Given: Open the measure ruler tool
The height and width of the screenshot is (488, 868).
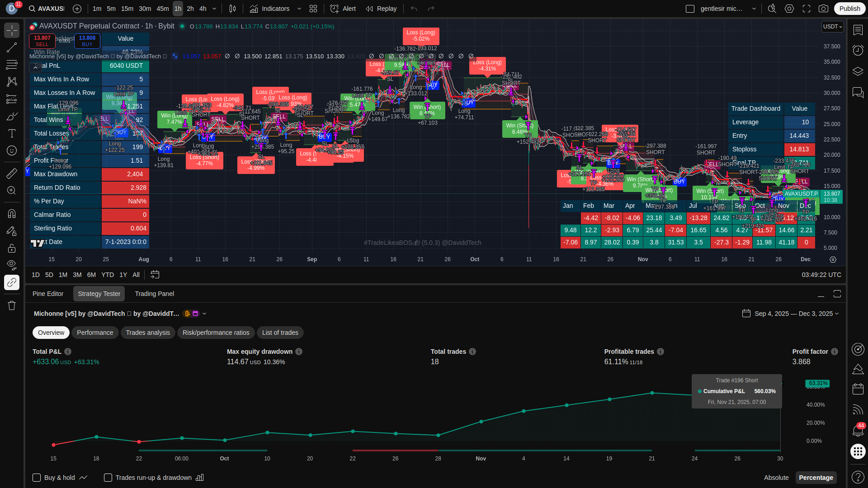Looking at the screenshot, I should tap(12, 173).
